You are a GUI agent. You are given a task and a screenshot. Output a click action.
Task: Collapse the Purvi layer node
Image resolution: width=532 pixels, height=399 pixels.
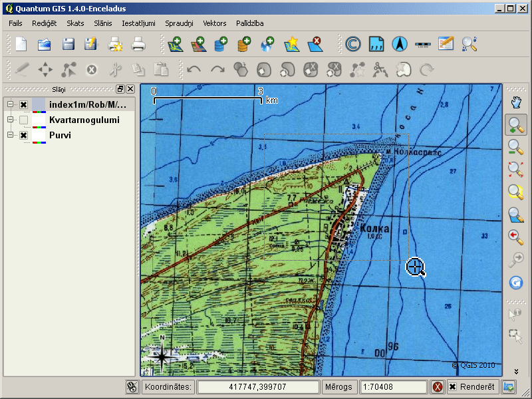point(10,135)
